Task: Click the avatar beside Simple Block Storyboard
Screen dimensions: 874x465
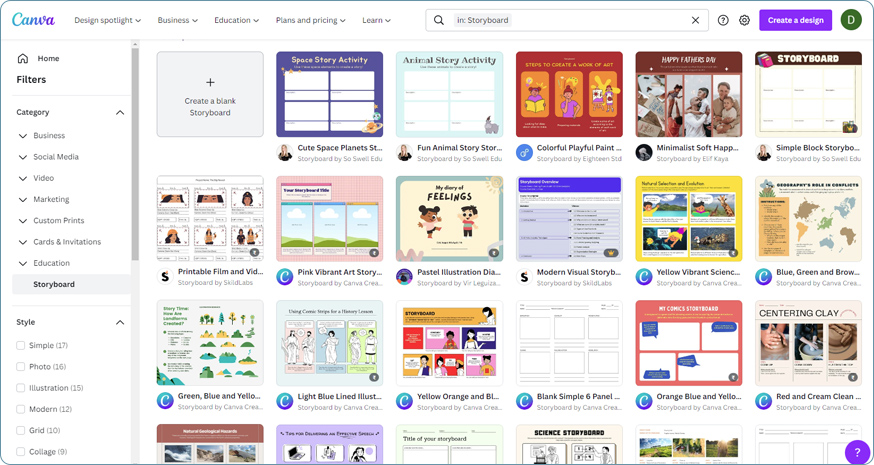Action: (764, 153)
